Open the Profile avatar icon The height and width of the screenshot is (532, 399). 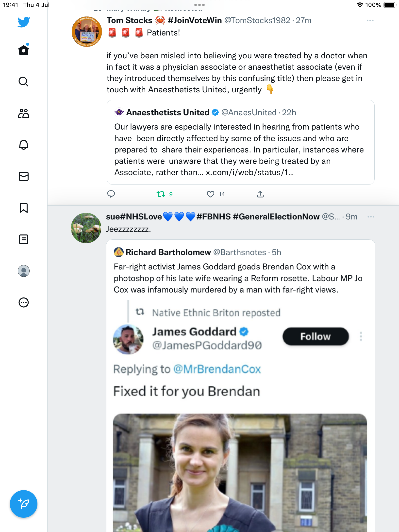(x=24, y=271)
